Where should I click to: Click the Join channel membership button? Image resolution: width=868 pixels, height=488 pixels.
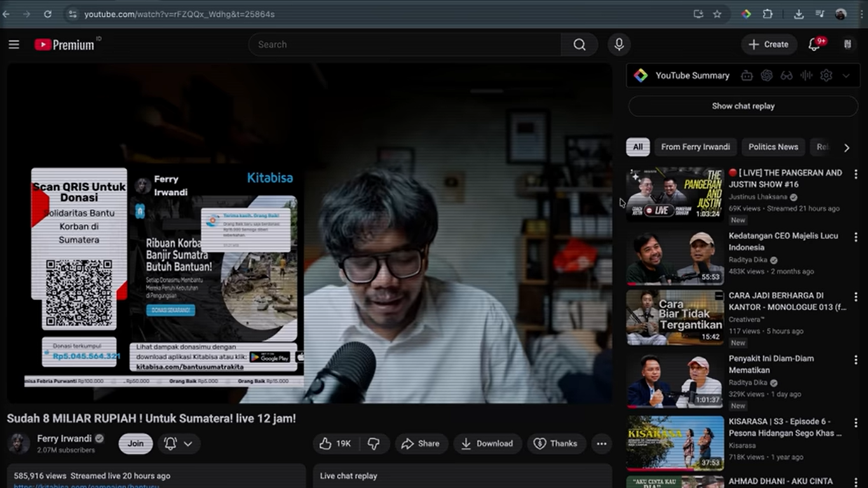pyautogui.click(x=135, y=444)
